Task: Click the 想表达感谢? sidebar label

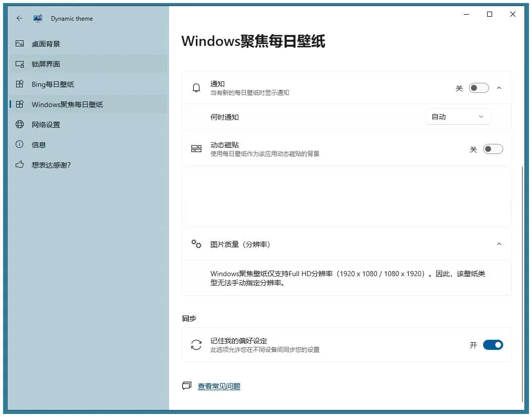Action: click(51, 165)
